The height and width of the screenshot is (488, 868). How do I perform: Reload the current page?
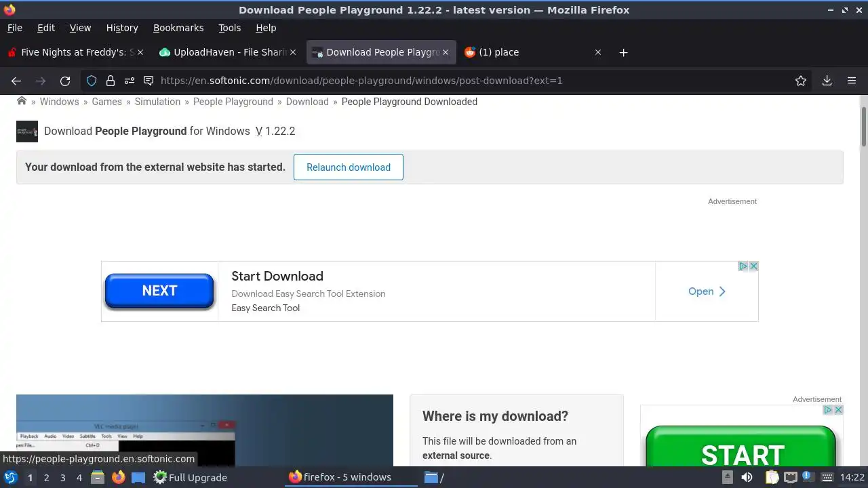pyautogui.click(x=65, y=81)
